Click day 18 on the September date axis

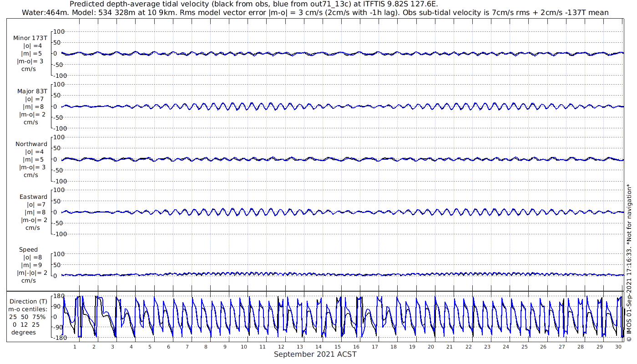(x=394, y=347)
